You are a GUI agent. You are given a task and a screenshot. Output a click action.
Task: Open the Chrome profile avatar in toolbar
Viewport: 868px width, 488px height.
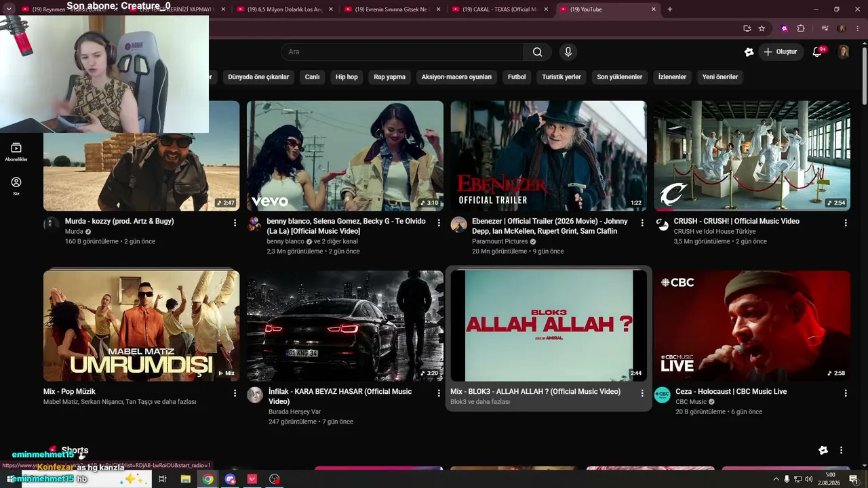click(x=842, y=28)
